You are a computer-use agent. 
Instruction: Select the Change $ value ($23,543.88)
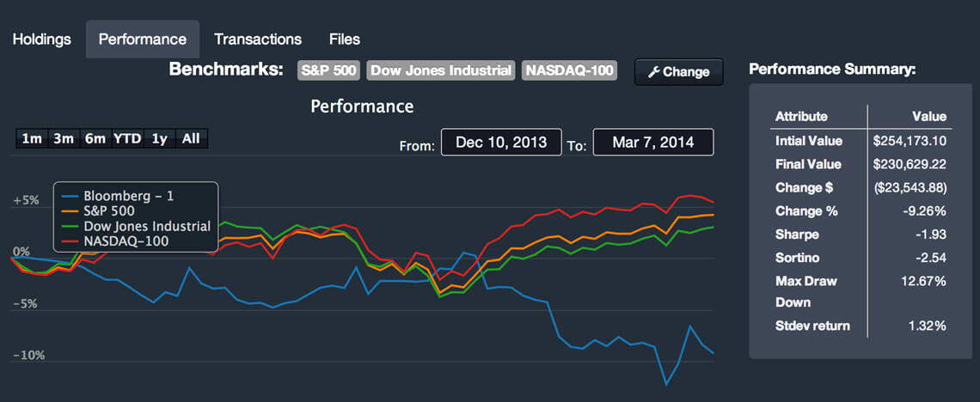click(x=910, y=188)
